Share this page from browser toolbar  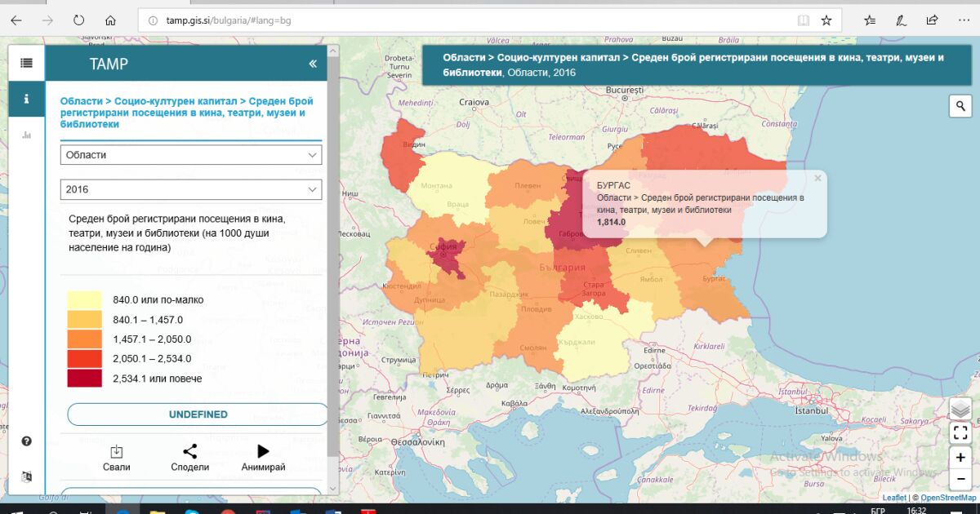[932, 20]
